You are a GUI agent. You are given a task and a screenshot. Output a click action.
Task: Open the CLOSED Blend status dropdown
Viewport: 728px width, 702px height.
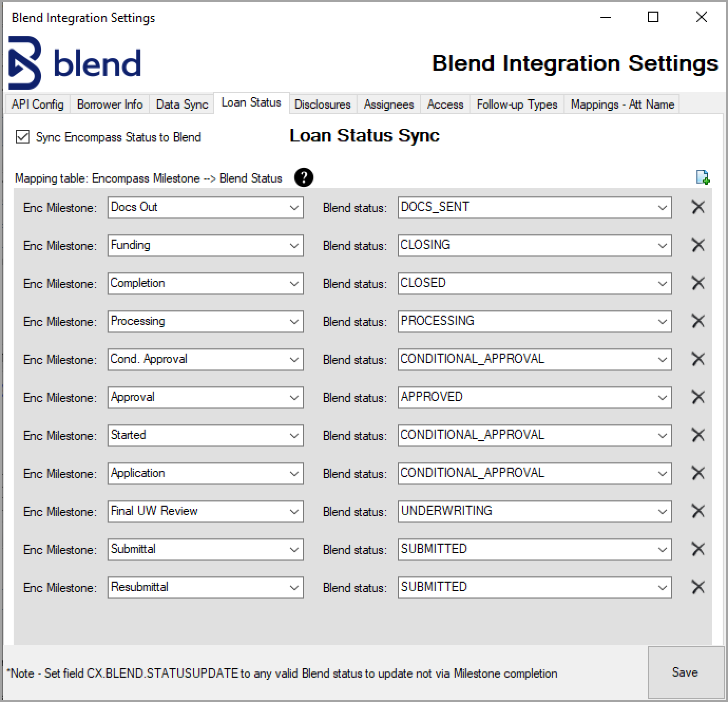point(534,283)
